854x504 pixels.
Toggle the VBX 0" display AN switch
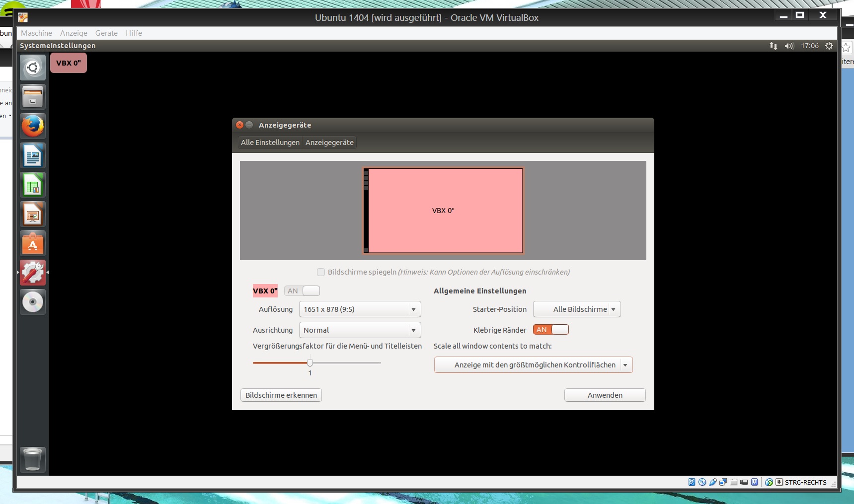[x=302, y=291]
